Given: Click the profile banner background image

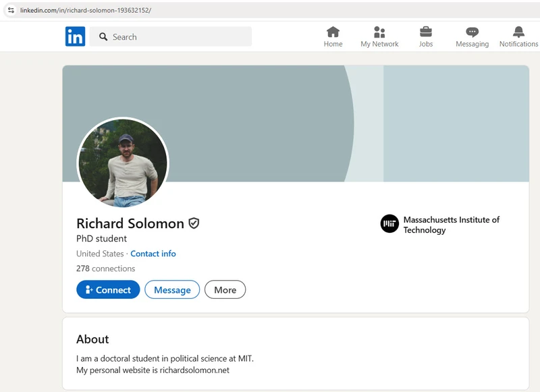Looking at the screenshot, I should click(x=296, y=123).
